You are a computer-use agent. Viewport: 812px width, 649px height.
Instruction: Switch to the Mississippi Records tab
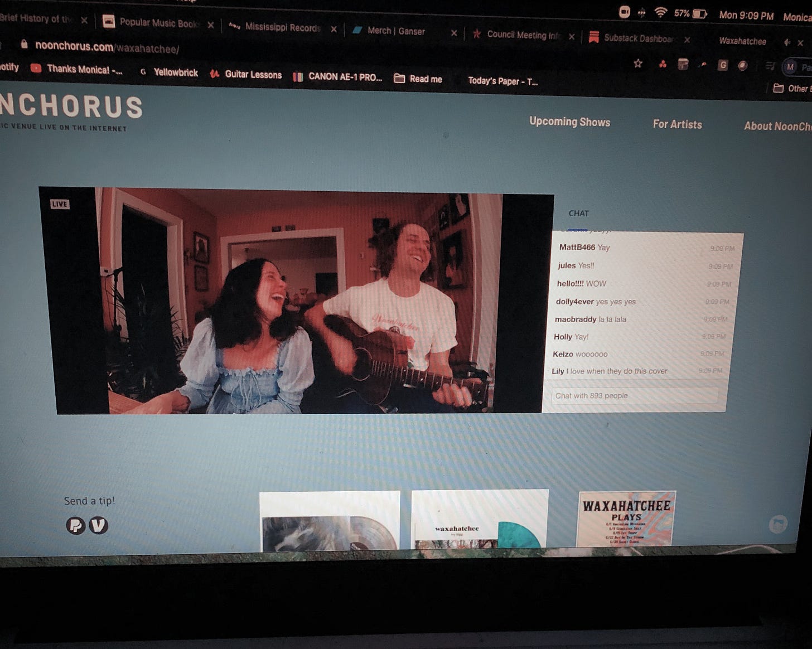pos(275,27)
